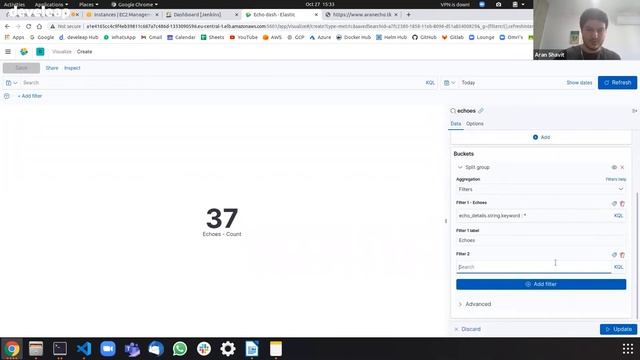This screenshot has width=640, height=360.
Task: Open a new browser tab
Action: coord(408,15)
